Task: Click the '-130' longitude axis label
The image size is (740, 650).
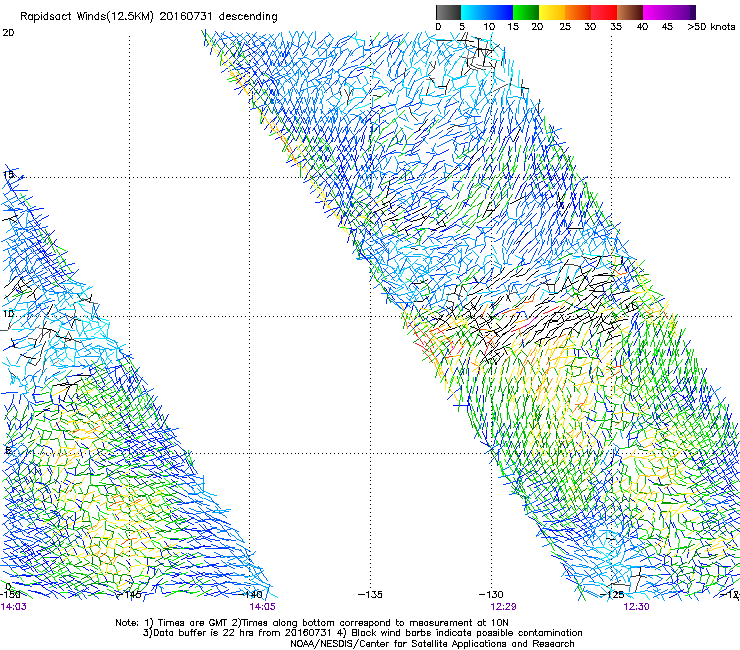Action: (491, 594)
